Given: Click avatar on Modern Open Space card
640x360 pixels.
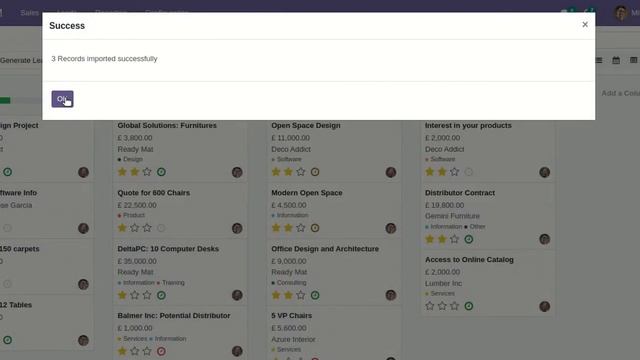Looking at the screenshot, I should (391, 228).
